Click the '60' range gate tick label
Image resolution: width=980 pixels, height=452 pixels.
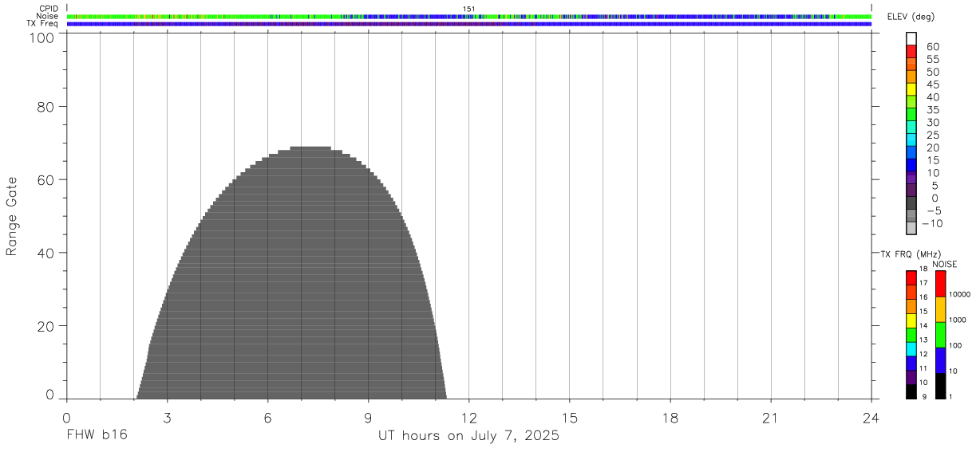(x=48, y=180)
